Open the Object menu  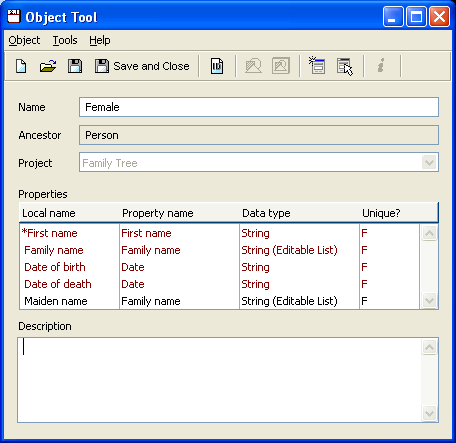(24, 40)
